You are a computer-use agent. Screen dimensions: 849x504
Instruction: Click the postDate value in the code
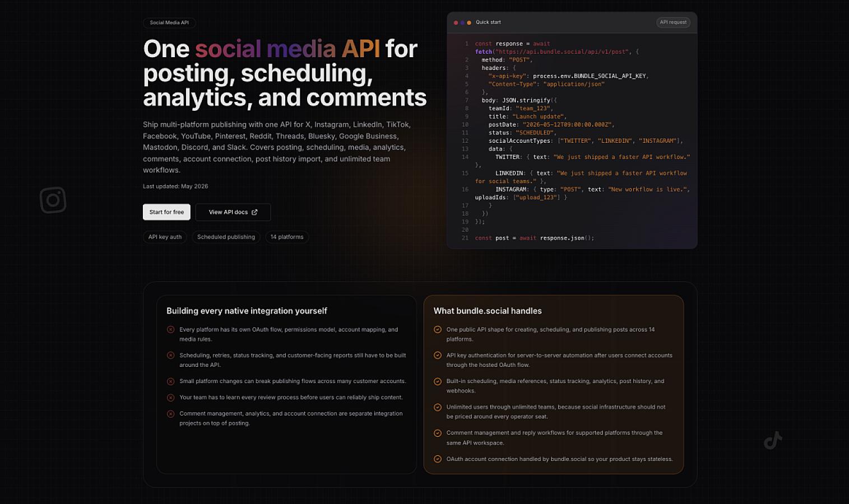point(568,125)
